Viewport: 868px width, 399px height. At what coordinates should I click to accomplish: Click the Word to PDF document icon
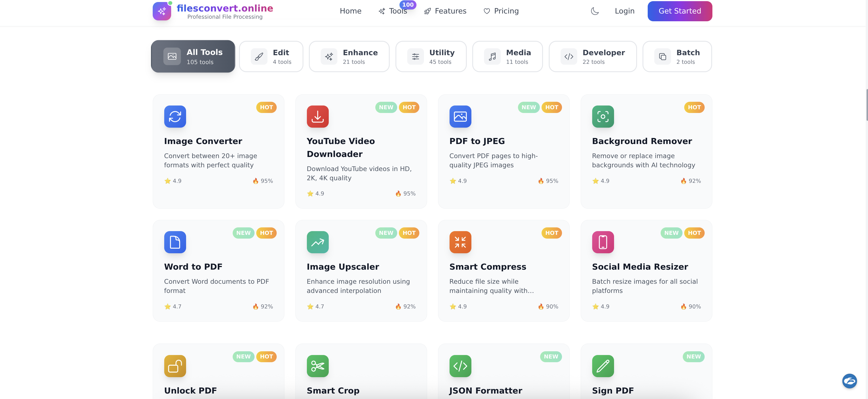(x=175, y=242)
